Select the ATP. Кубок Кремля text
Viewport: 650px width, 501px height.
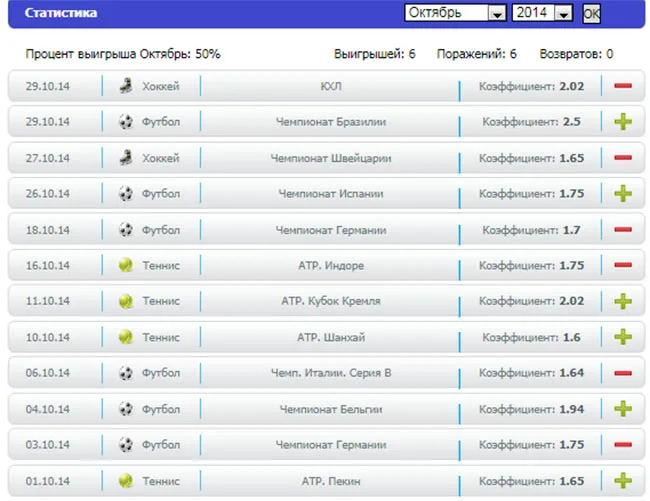pyautogui.click(x=331, y=301)
